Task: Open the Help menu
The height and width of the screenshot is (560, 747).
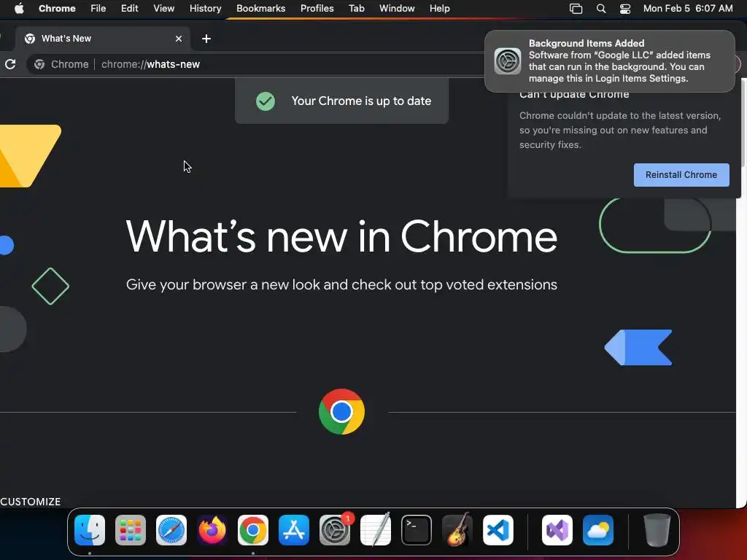Action: tap(439, 9)
